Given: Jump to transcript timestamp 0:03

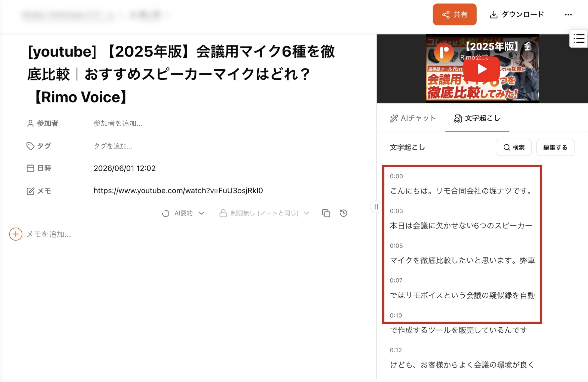Looking at the screenshot, I should point(396,211).
